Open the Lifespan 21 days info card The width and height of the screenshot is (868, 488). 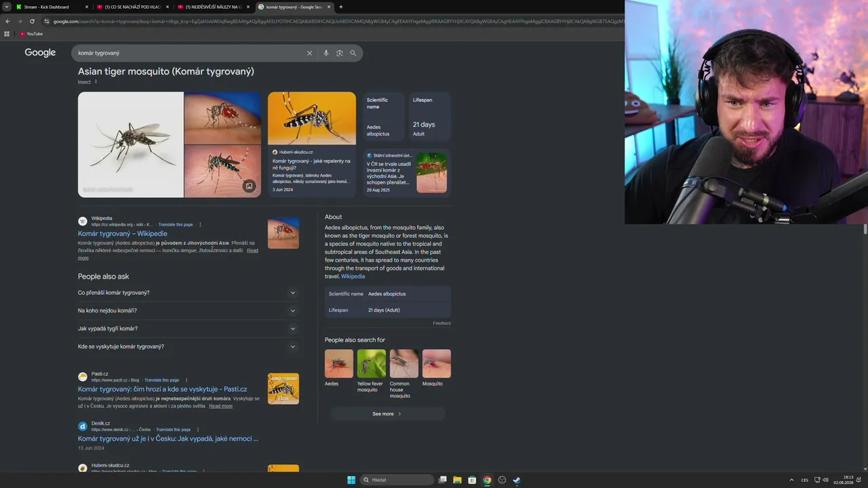point(429,118)
